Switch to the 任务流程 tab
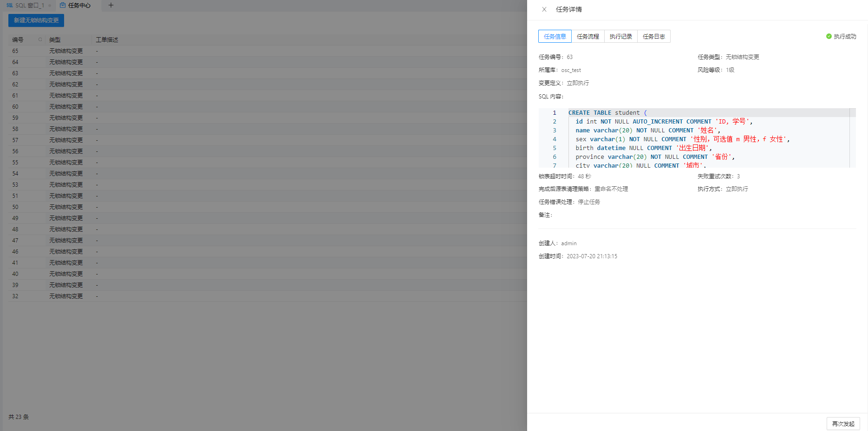The height and width of the screenshot is (431, 868). (588, 36)
